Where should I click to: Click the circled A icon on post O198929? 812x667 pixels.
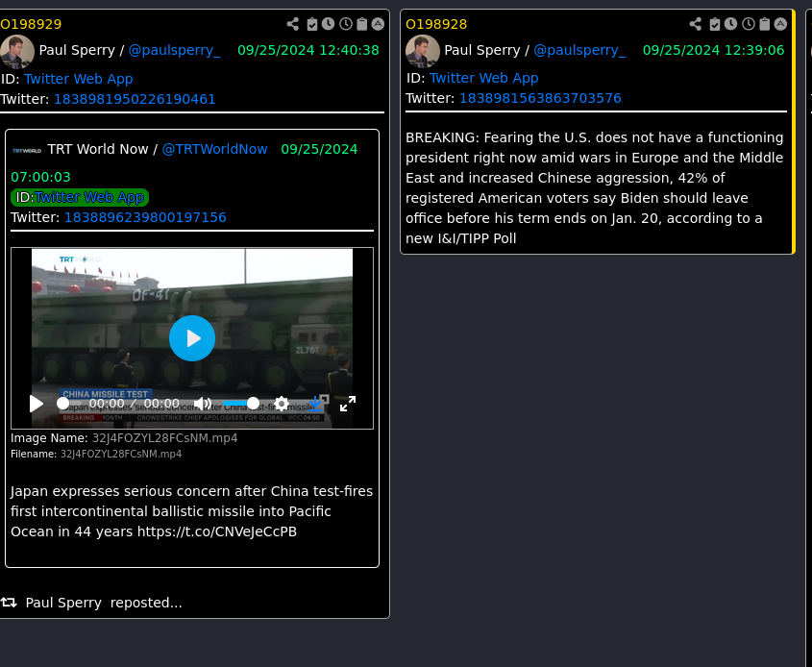point(378,24)
